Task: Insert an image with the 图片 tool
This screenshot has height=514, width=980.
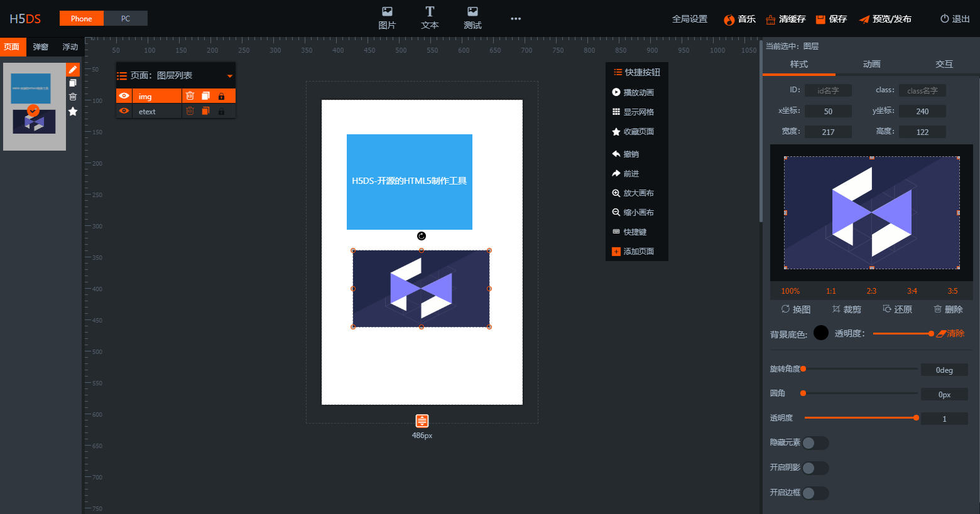Action: pyautogui.click(x=387, y=18)
